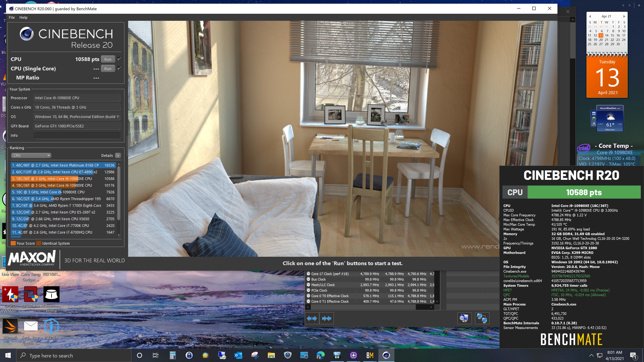Click HWiNFO expand columns arrows button
The width and height of the screenshot is (644, 362).
click(x=312, y=318)
